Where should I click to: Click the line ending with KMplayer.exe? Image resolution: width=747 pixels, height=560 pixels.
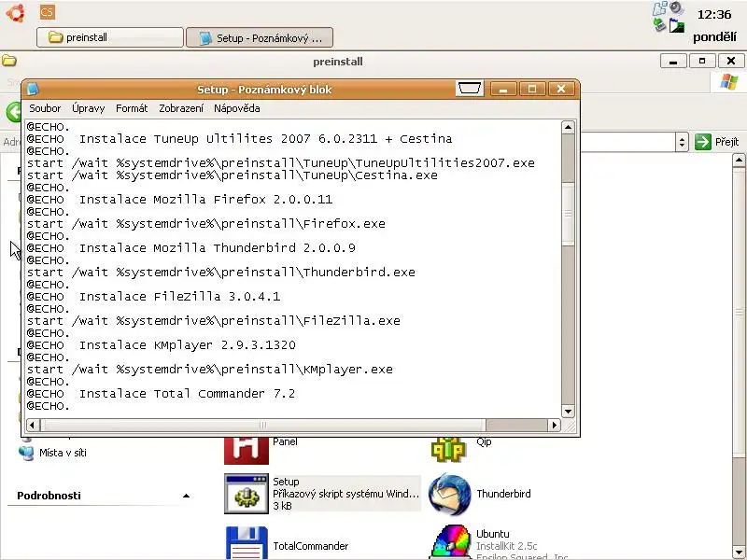coord(209,370)
